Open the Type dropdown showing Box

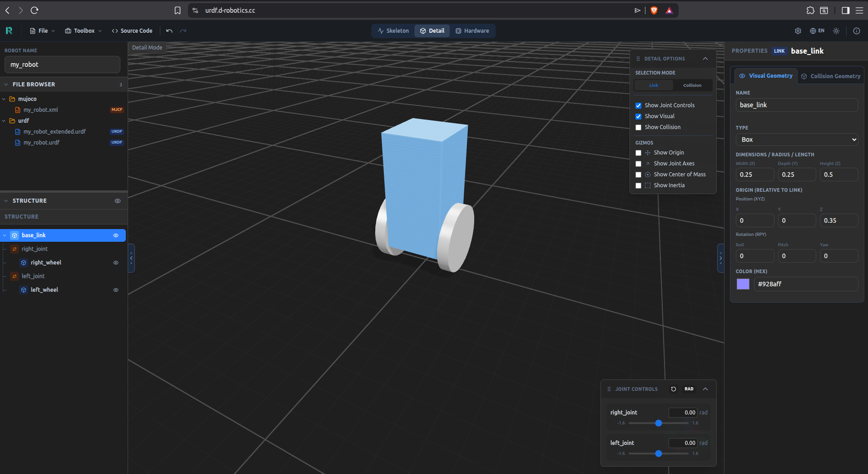796,140
